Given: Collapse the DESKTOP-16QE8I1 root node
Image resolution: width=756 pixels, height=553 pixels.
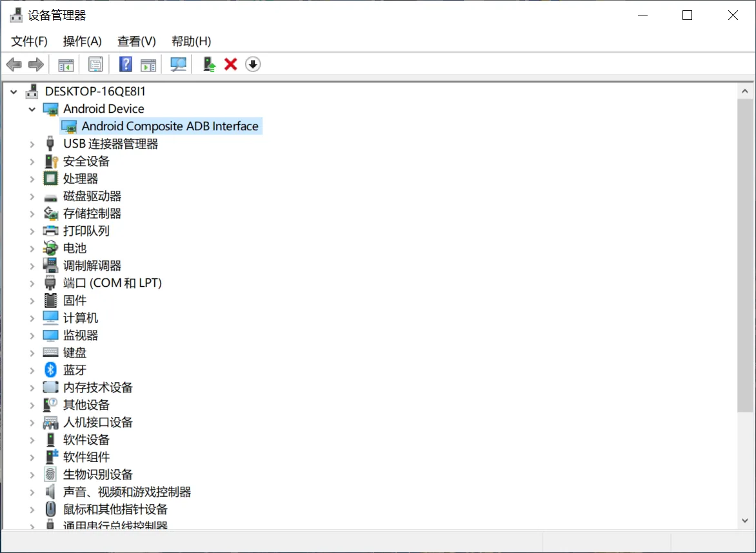Looking at the screenshot, I should [14, 92].
